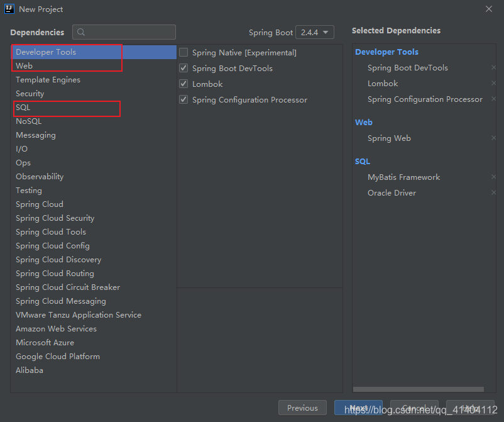Select the NoSQL category
This screenshot has height=422, width=504.
click(94, 121)
